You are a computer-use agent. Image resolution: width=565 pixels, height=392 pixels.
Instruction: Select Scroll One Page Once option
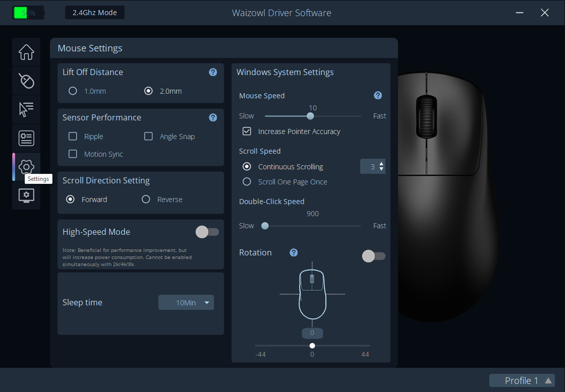pyautogui.click(x=247, y=182)
